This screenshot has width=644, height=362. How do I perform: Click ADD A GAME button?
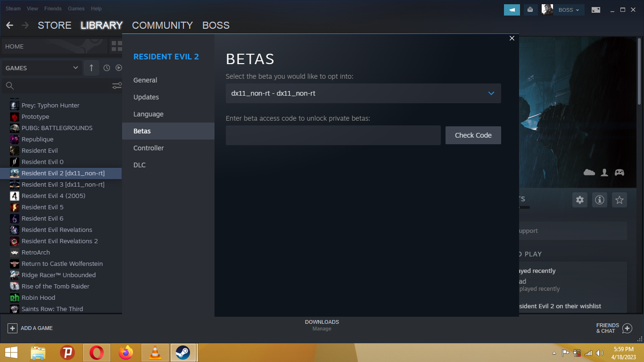click(30, 328)
